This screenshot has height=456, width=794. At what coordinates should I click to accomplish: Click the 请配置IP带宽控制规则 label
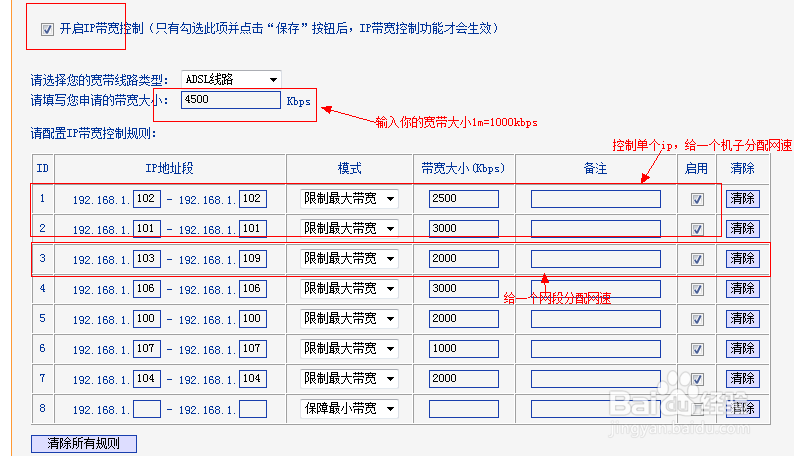point(93,134)
